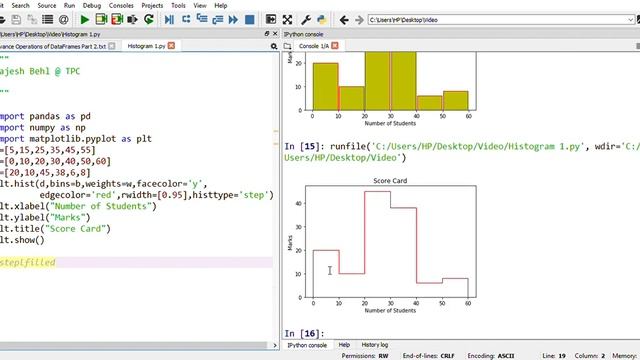The image size is (640, 360).
Task: Switch to the Histogram 1.py editor tab
Action: (x=146, y=46)
